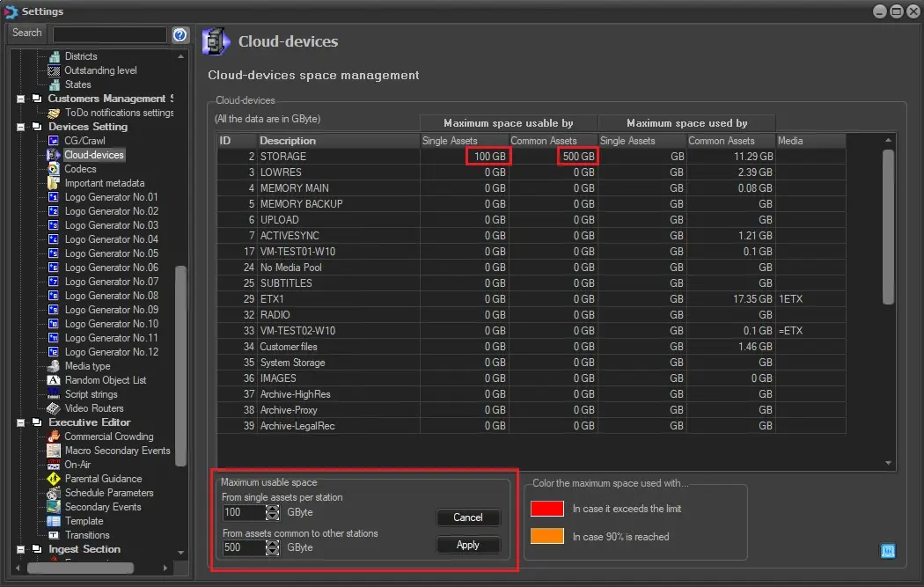Open the On-Air settings item
This screenshot has height=587, width=924.
click(x=77, y=465)
